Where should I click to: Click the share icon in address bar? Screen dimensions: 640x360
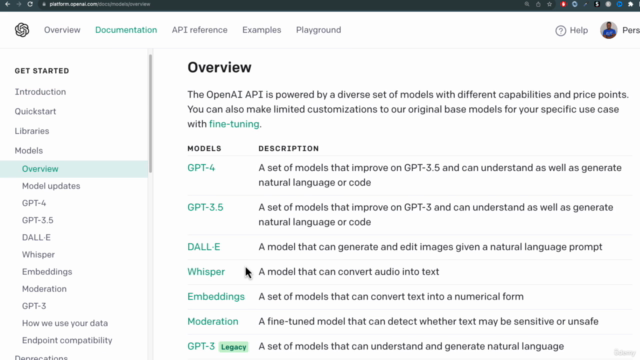point(538,4)
